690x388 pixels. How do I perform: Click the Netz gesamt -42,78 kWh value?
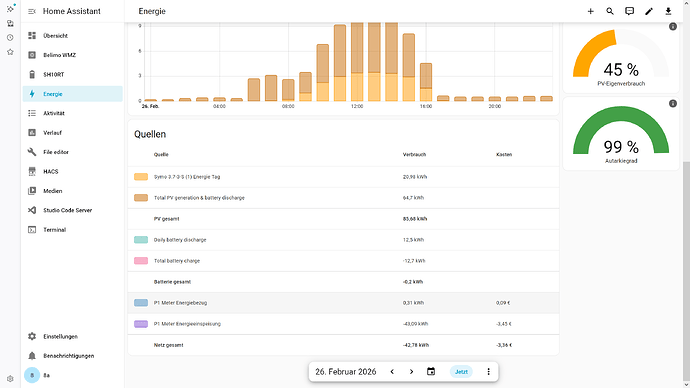click(x=416, y=345)
